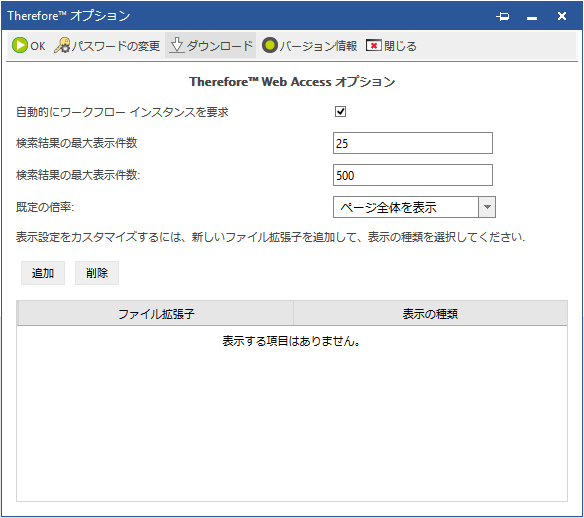This screenshot has height=518, width=584.
Task: Click the ファイル拡張子 column header
Action: click(156, 314)
